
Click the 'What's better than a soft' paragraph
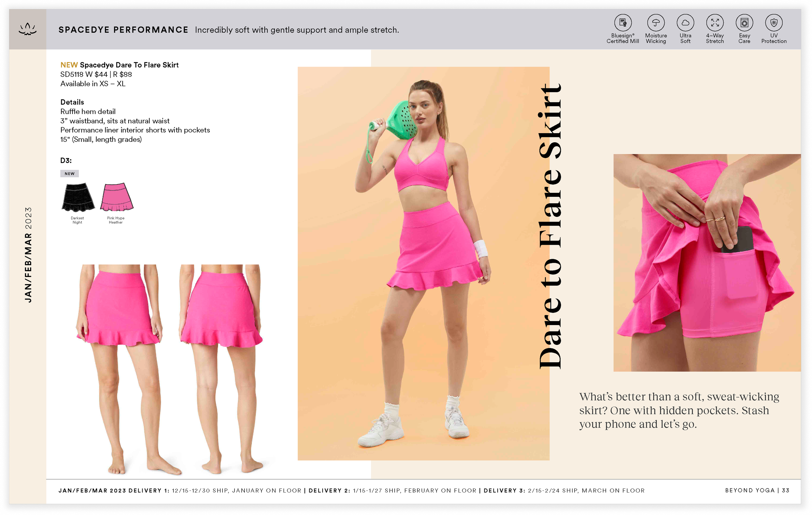(x=679, y=410)
